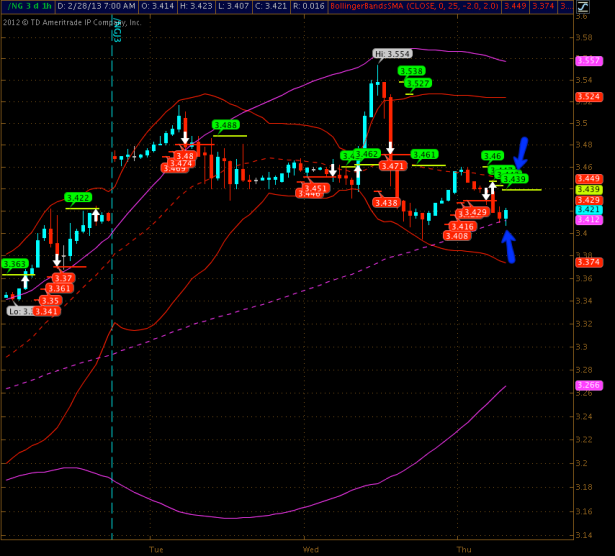This screenshot has height=556, width=615.
Task: Click the red 3.524 axis price tag
Action: [589, 97]
